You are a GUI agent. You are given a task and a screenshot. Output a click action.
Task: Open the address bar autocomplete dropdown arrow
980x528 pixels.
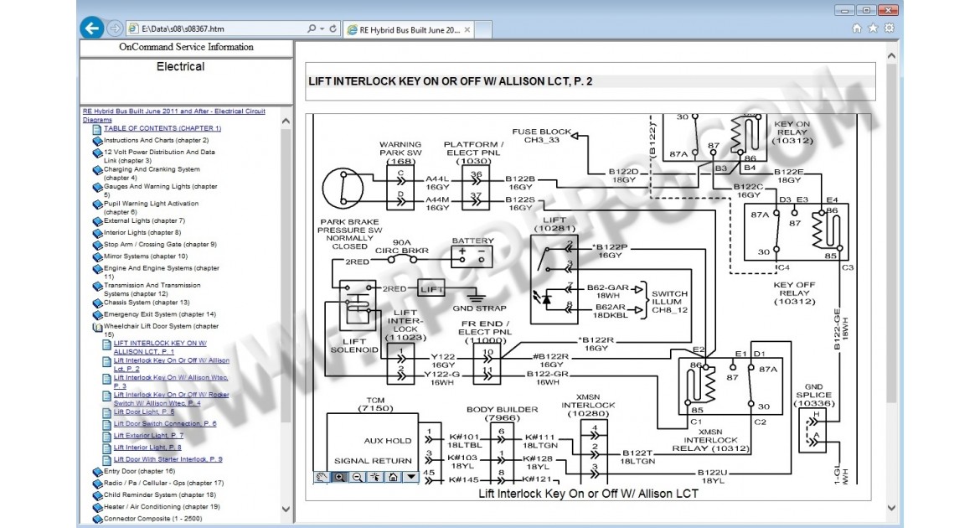click(322, 28)
